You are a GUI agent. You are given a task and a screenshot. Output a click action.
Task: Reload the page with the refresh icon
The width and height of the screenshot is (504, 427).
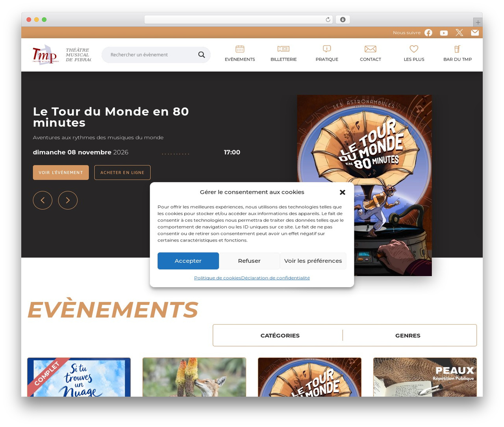[328, 20]
